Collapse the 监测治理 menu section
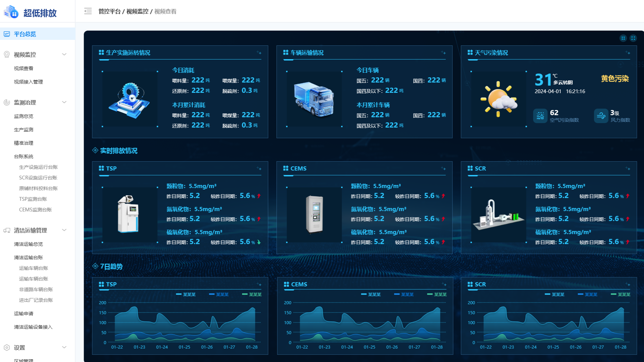Image resolution: width=644 pixels, height=362 pixels. (x=64, y=102)
